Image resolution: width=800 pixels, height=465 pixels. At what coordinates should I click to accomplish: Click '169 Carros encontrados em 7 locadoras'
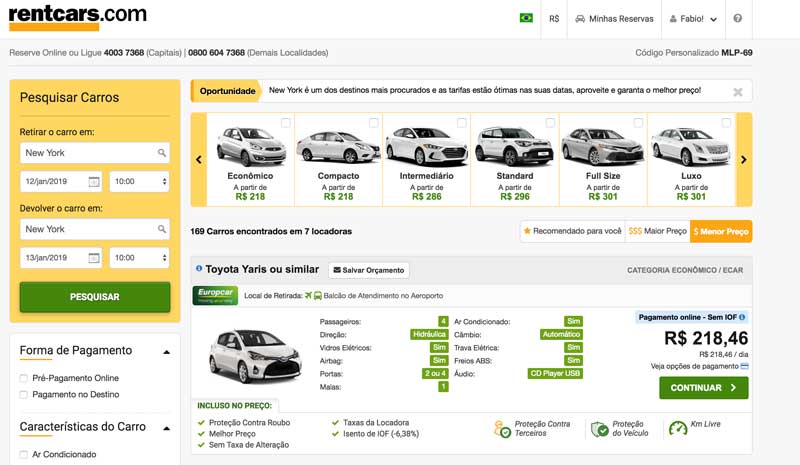tap(271, 231)
